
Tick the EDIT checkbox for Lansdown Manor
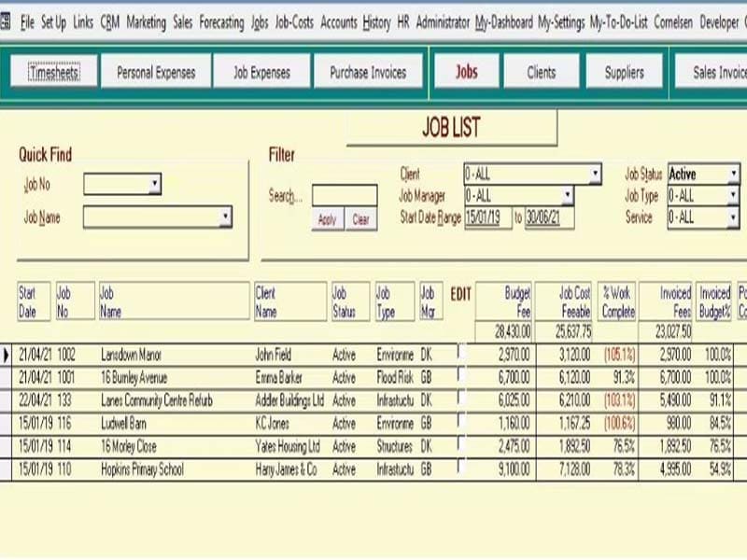coord(461,353)
